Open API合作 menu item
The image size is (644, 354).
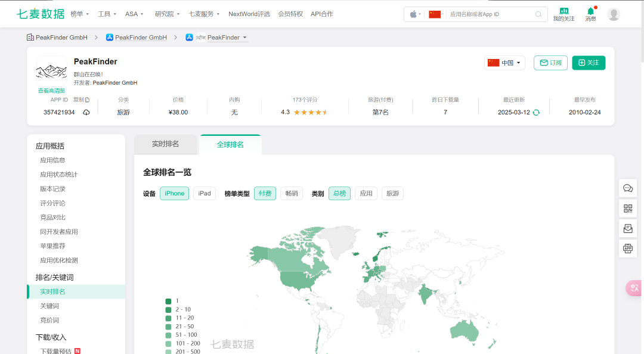point(322,14)
